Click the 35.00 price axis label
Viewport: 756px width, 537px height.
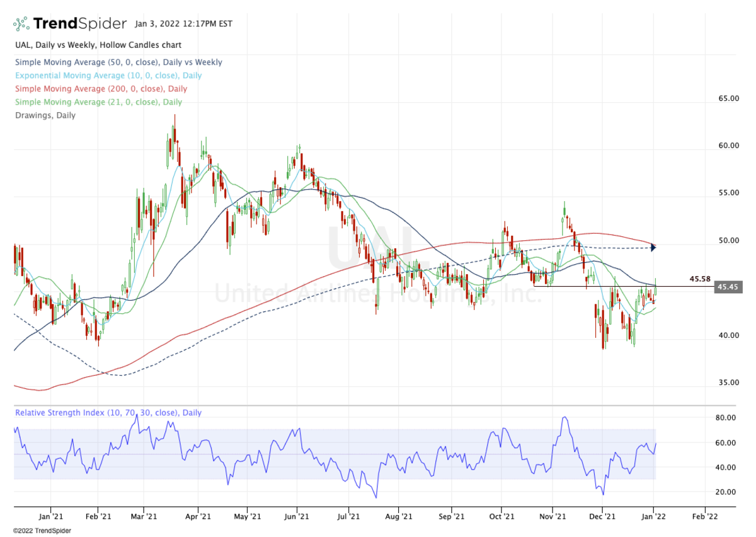click(728, 383)
